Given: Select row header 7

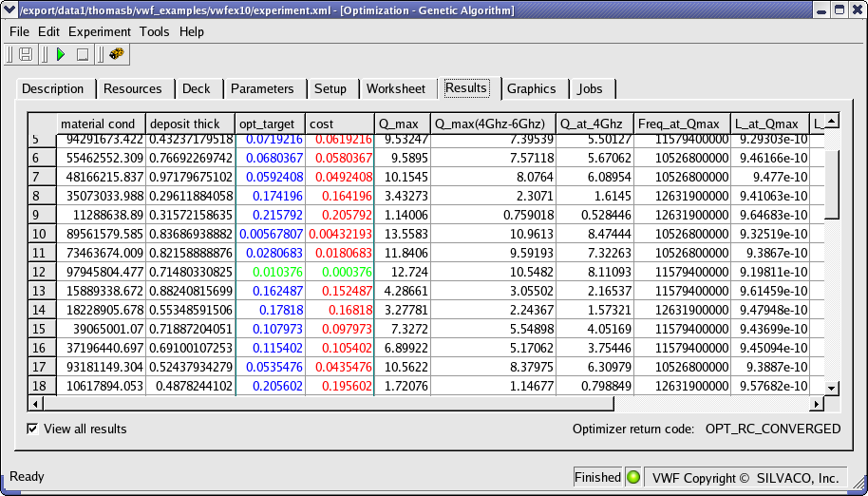Looking at the screenshot, I should [x=42, y=177].
